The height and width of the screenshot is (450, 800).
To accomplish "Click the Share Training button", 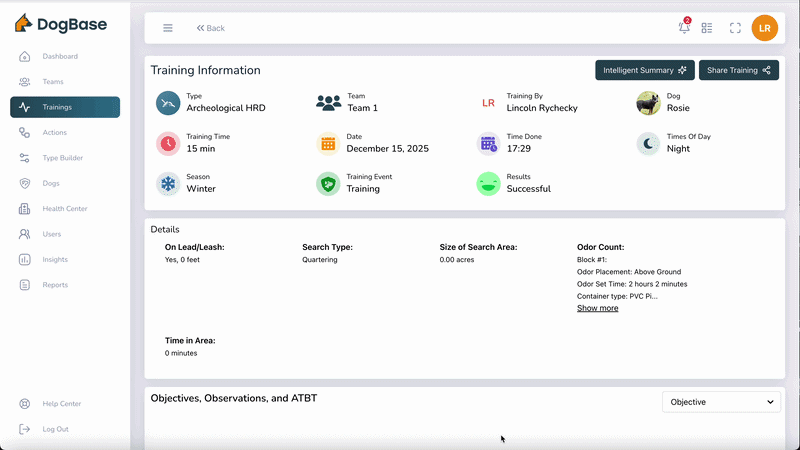I will coord(738,70).
